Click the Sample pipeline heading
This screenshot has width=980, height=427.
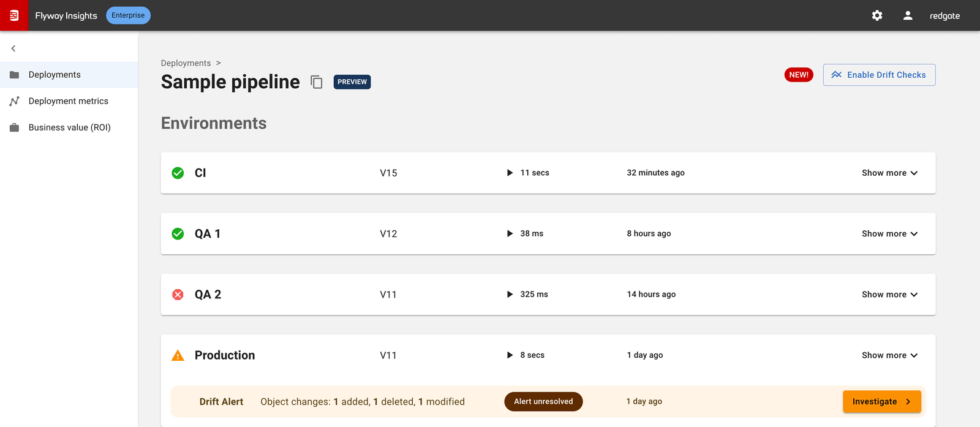[230, 82]
